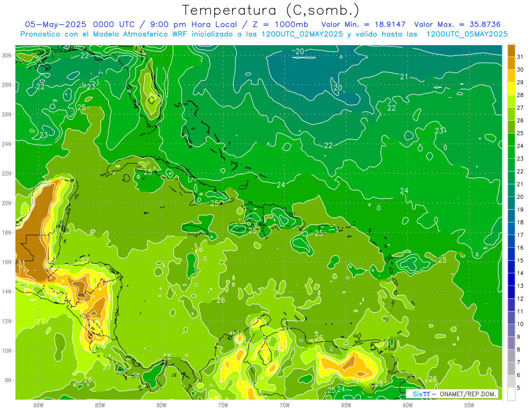Click the legend value "12" on the color bar
The image size is (532, 411).
coord(520,298)
